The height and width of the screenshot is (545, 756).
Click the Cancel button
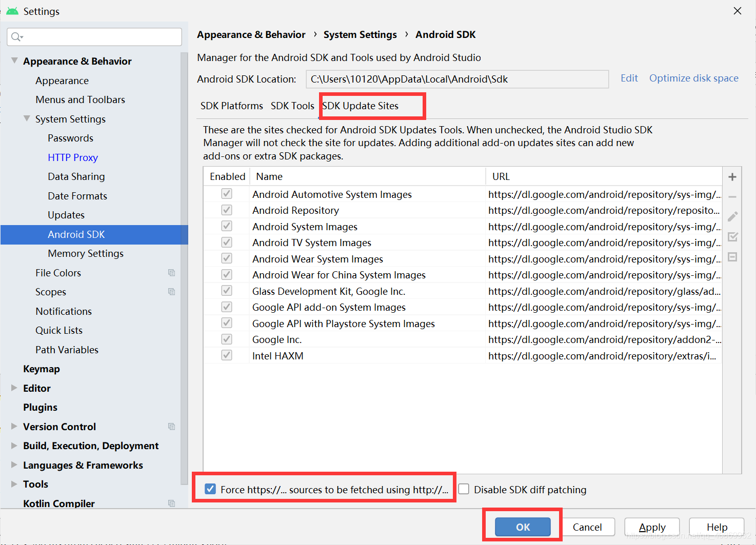[587, 527]
